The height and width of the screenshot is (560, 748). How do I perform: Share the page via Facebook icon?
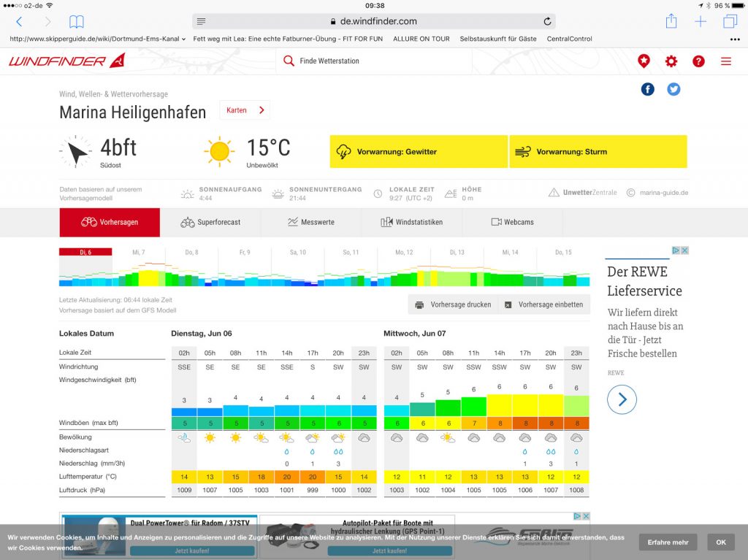[647, 89]
